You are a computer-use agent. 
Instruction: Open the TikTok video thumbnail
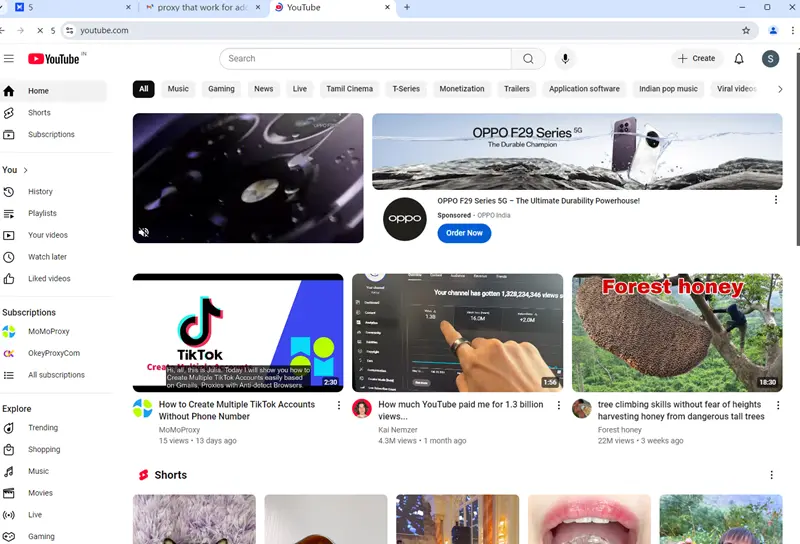pos(238,333)
